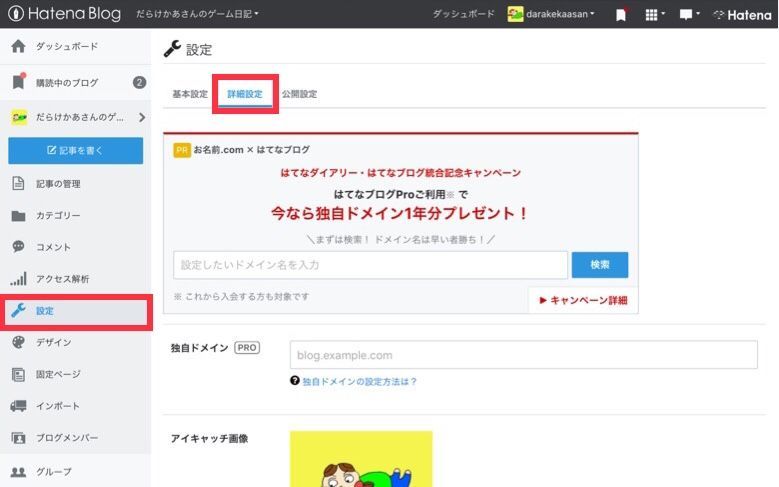Click the お名前.com × はてなブログ heading
The height and width of the screenshot is (487, 779).
(251, 150)
